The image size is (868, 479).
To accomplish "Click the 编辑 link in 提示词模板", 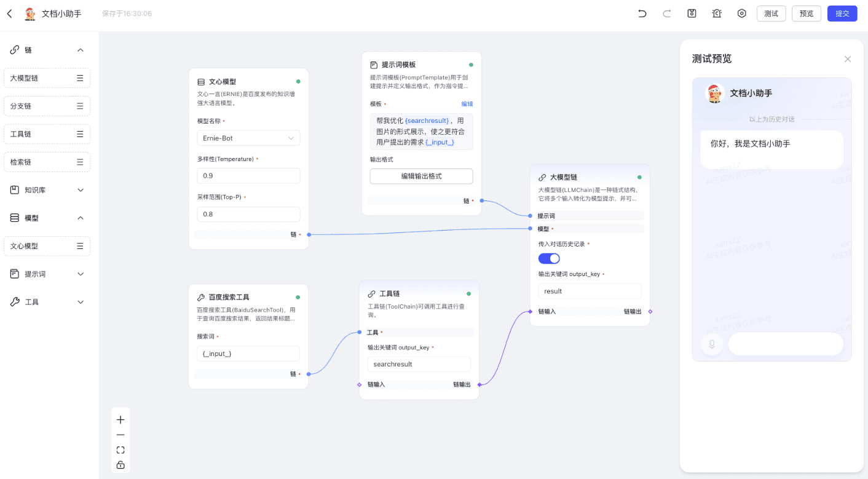I will click(467, 104).
